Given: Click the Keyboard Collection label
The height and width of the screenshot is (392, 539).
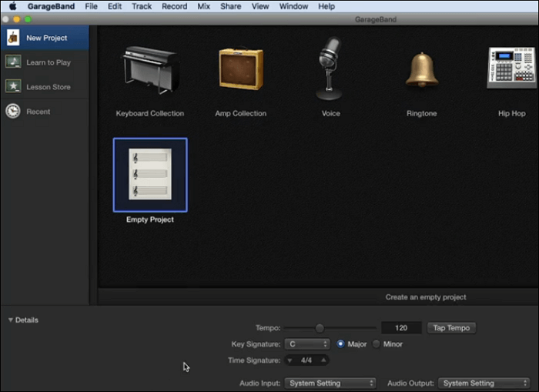Looking at the screenshot, I should [150, 113].
